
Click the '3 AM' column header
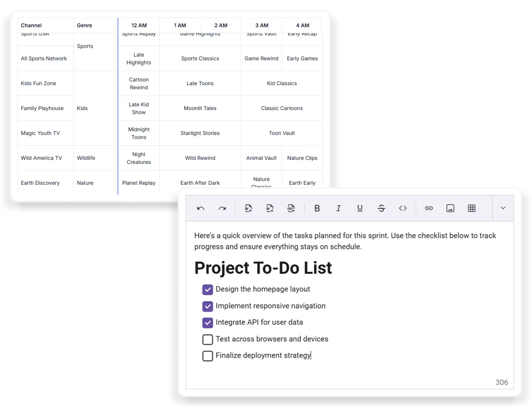click(x=262, y=25)
